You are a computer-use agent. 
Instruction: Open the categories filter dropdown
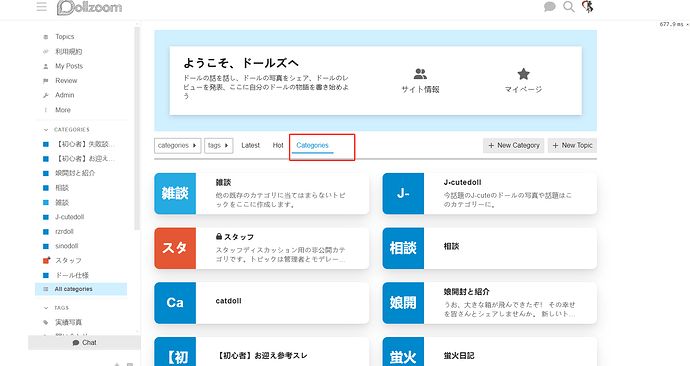pos(178,146)
